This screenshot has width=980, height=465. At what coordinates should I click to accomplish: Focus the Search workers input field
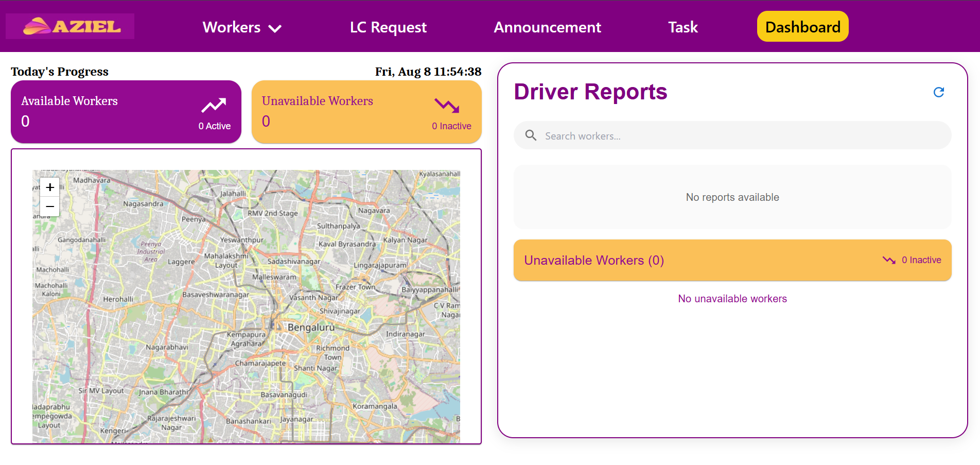[x=741, y=136]
